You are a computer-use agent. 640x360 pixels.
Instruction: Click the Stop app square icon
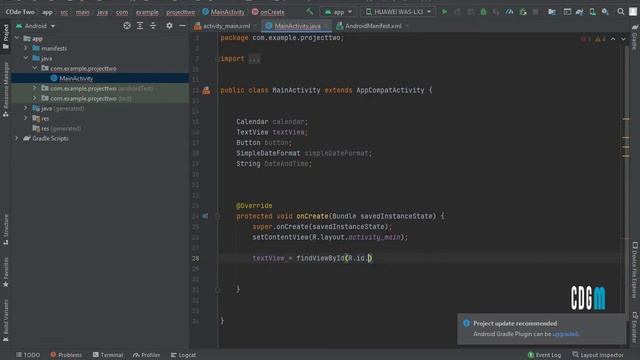tap(536, 12)
